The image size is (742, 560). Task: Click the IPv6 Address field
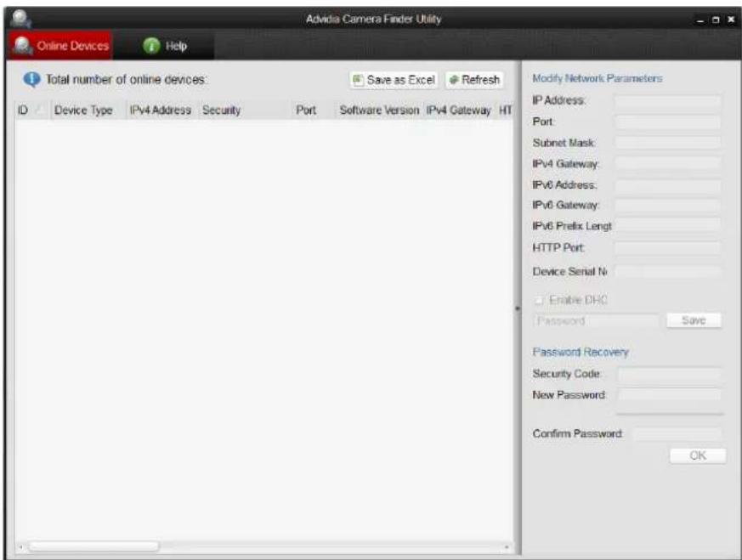click(667, 185)
